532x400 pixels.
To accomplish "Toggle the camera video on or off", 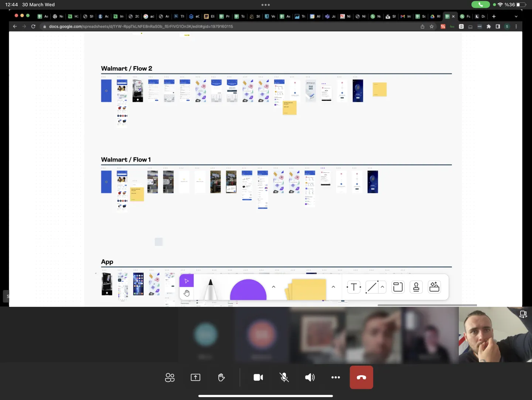I will (258, 377).
